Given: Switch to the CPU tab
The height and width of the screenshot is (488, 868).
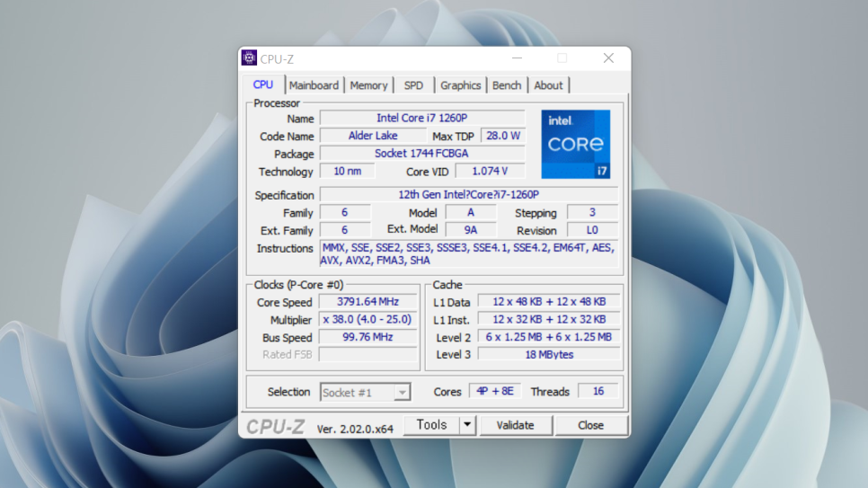Looking at the screenshot, I should (x=263, y=84).
